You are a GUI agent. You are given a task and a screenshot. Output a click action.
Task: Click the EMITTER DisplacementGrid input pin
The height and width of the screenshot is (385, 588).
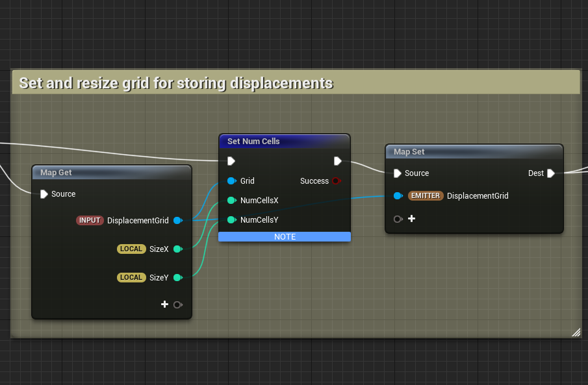398,195
